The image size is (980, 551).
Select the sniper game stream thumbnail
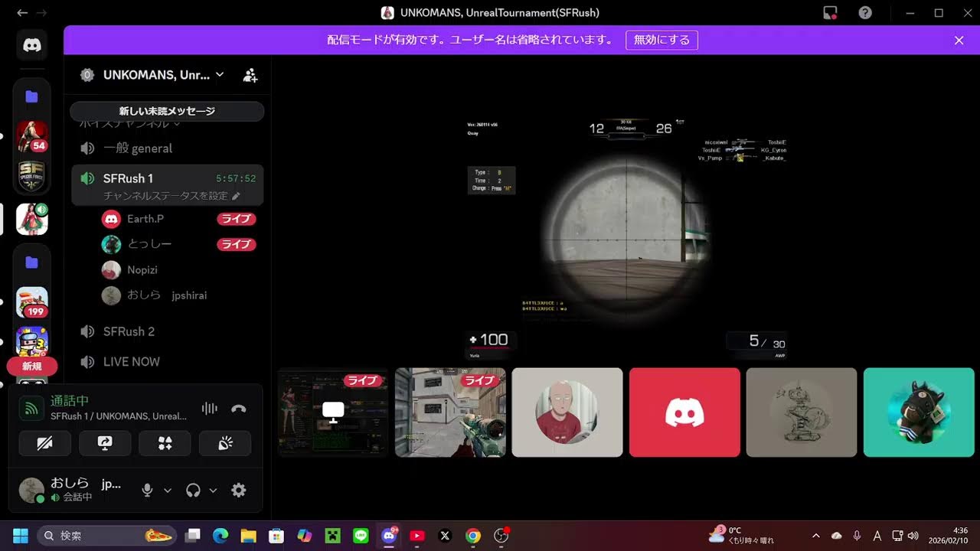[x=450, y=412]
